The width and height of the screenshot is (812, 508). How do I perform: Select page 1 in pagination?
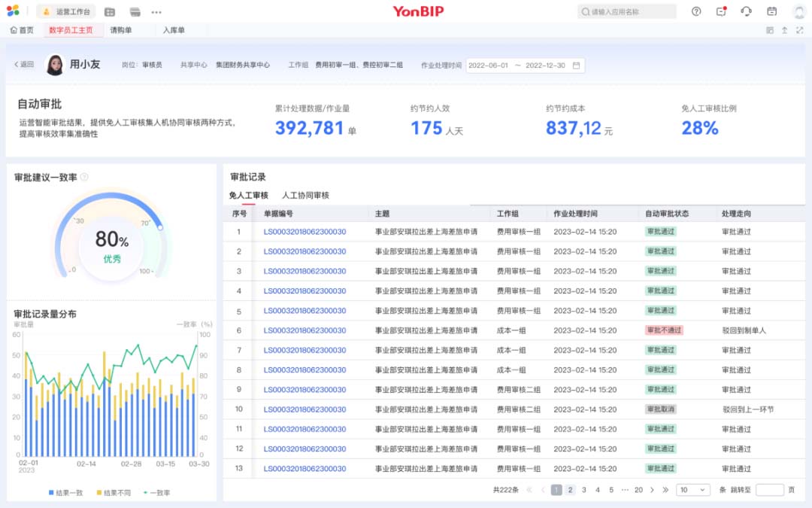pos(556,490)
